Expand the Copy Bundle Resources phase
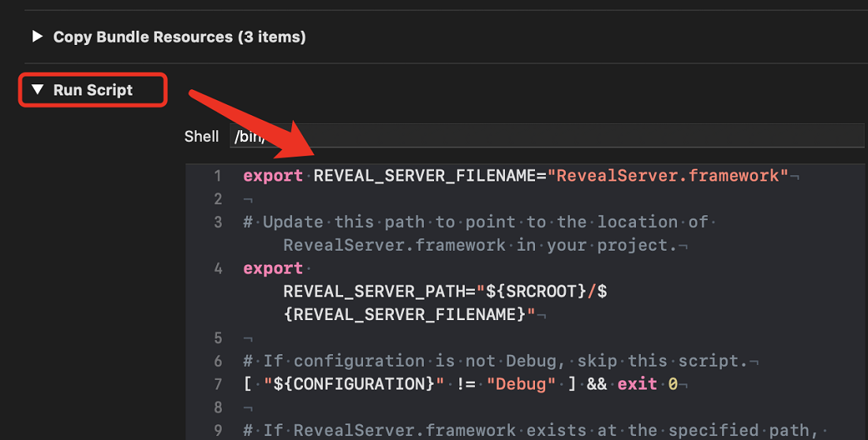The height and width of the screenshot is (440, 868). tap(37, 36)
